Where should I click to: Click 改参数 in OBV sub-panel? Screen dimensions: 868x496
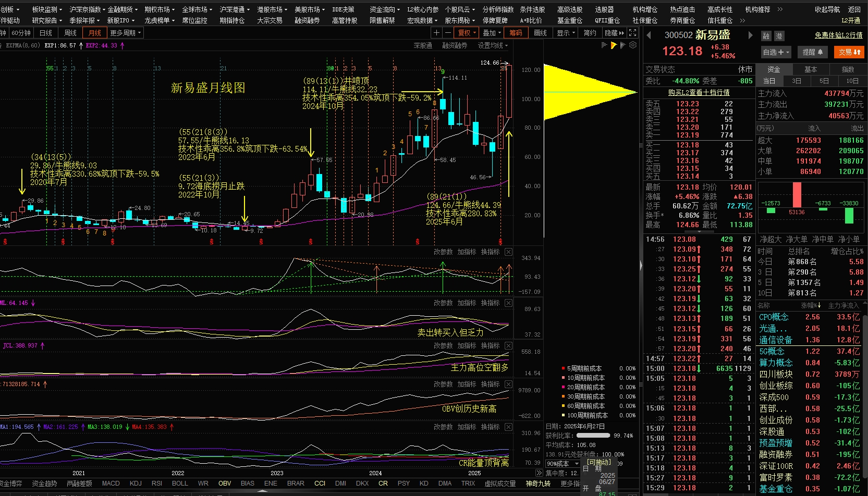click(443, 384)
